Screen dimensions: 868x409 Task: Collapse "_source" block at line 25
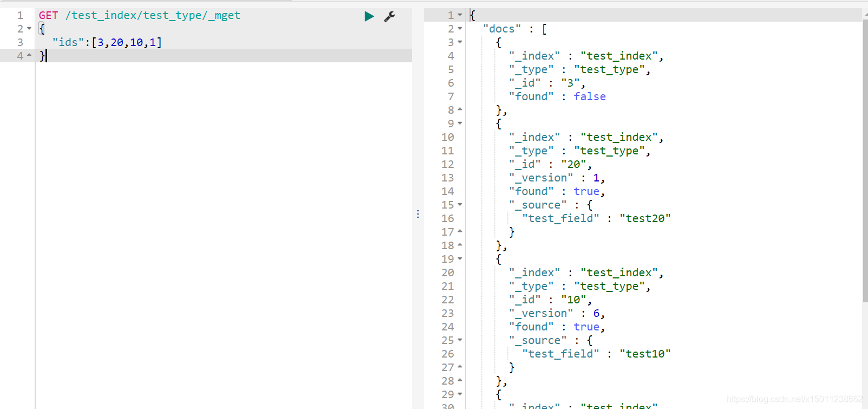(460, 340)
